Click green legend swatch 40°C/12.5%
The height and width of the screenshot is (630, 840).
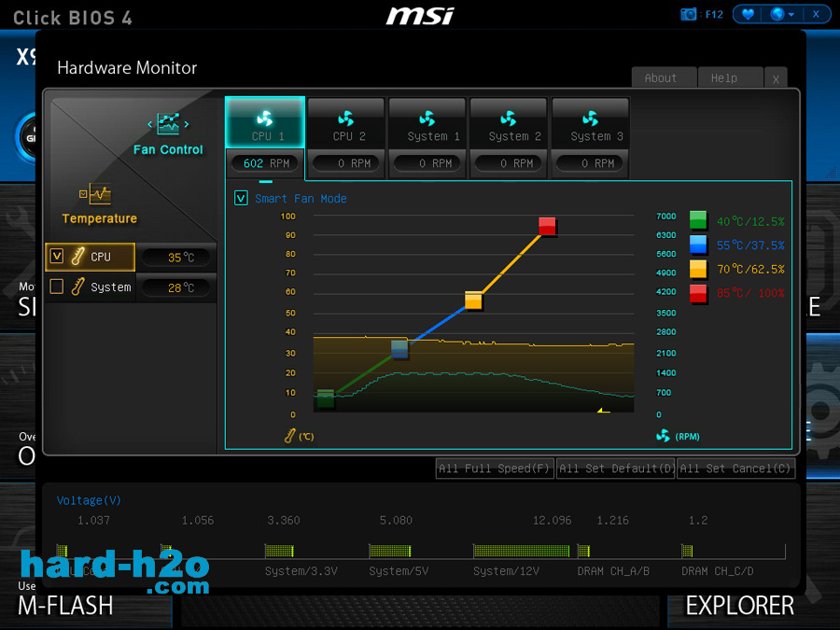698,220
